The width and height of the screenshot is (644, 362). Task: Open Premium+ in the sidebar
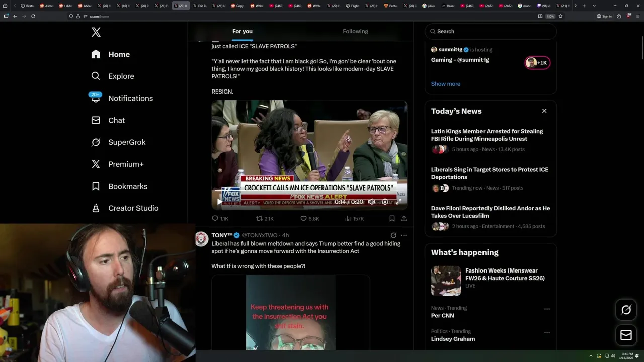[x=117, y=164]
